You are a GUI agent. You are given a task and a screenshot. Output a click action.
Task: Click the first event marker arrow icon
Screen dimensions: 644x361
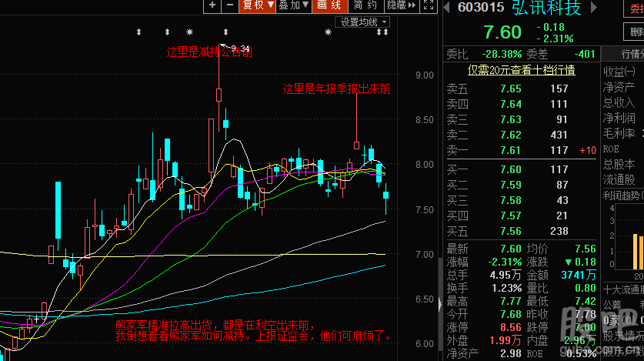click(138, 32)
